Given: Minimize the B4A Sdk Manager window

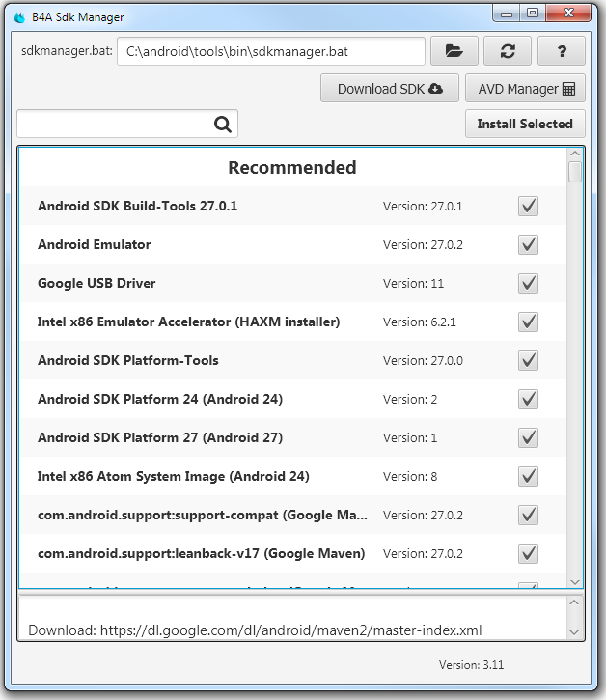Looking at the screenshot, I should tap(507, 14).
